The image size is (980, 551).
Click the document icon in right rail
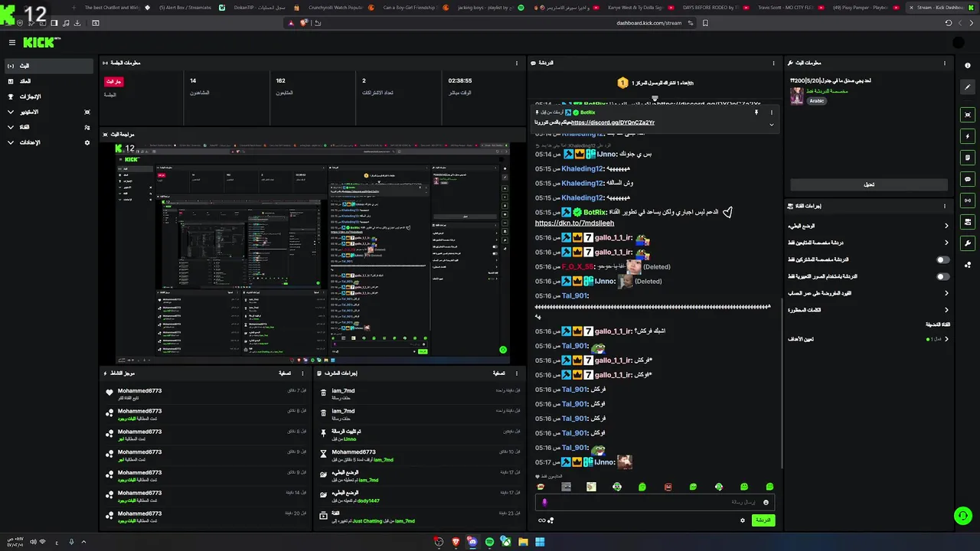click(968, 158)
